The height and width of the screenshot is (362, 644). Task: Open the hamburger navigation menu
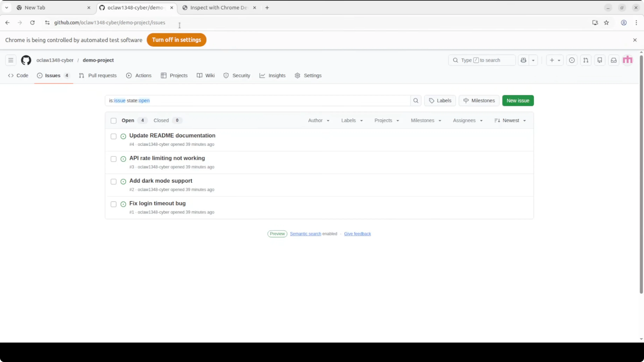click(x=10, y=60)
